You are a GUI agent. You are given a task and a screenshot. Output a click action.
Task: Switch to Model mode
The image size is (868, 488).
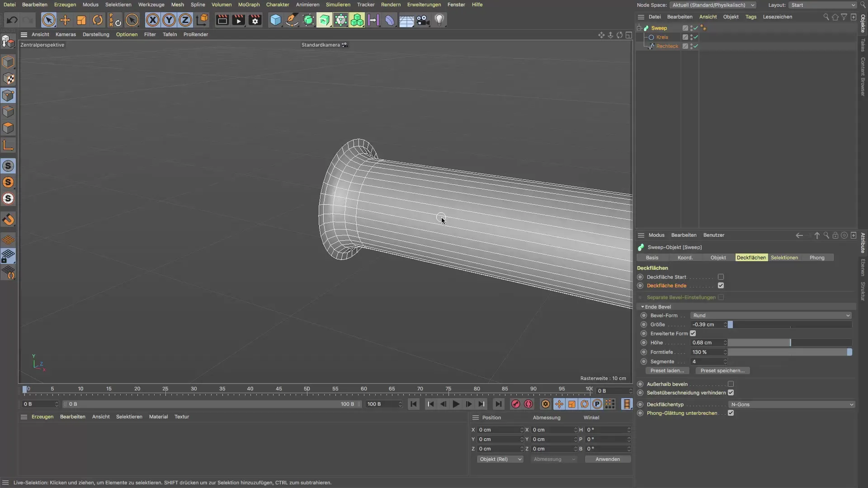[8, 62]
